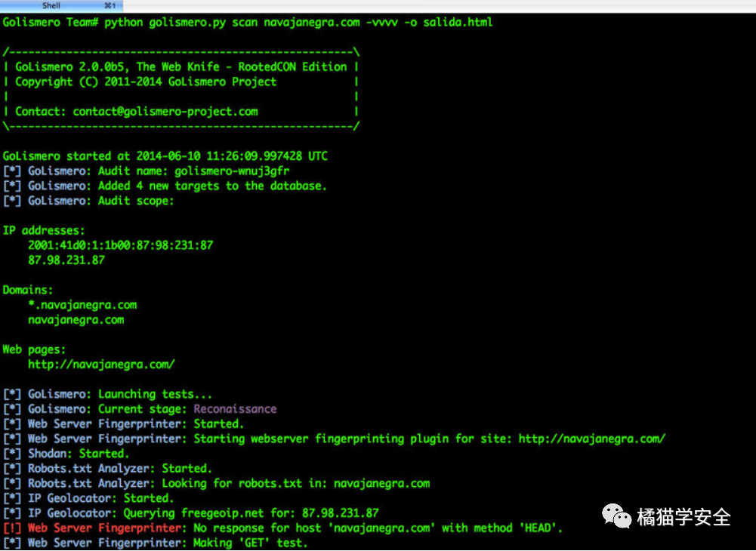Click 'Robots.txt Analyzer: Started.' line

pos(107,469)
